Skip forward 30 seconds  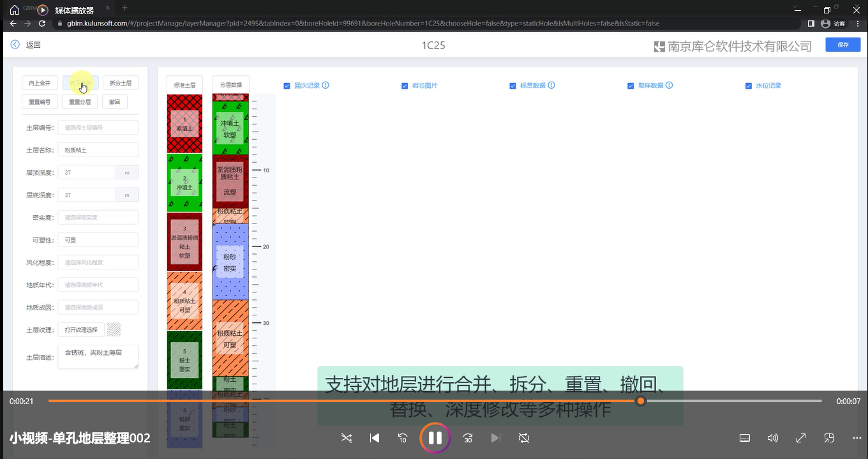(x=468, y=438)
